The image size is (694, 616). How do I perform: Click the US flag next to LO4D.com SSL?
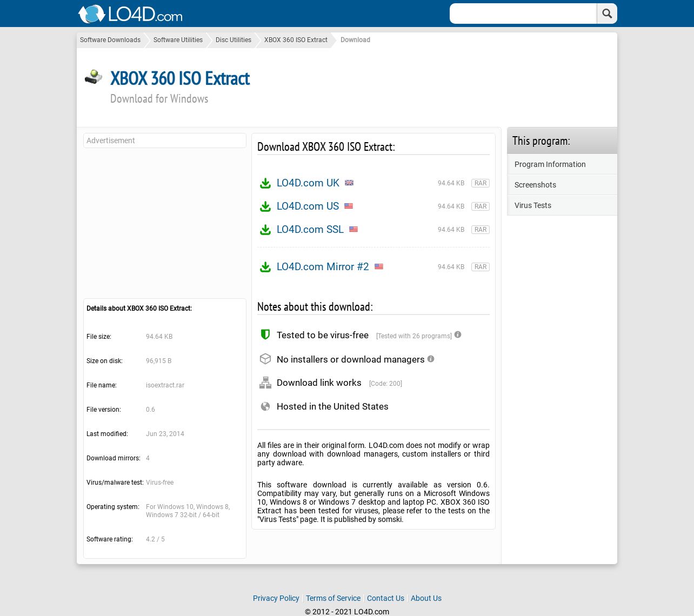pyautogui.click(x=353, y=229)
